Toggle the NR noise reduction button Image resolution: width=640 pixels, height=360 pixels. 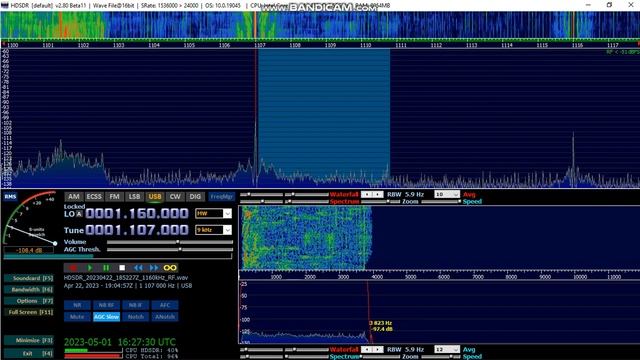tap(77, 305)
